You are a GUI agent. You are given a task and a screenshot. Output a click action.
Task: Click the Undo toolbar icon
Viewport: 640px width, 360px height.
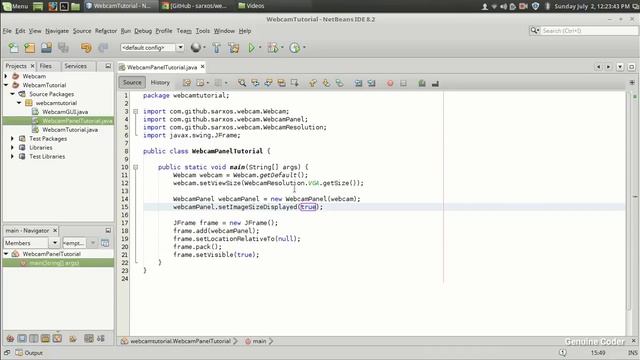86,48
